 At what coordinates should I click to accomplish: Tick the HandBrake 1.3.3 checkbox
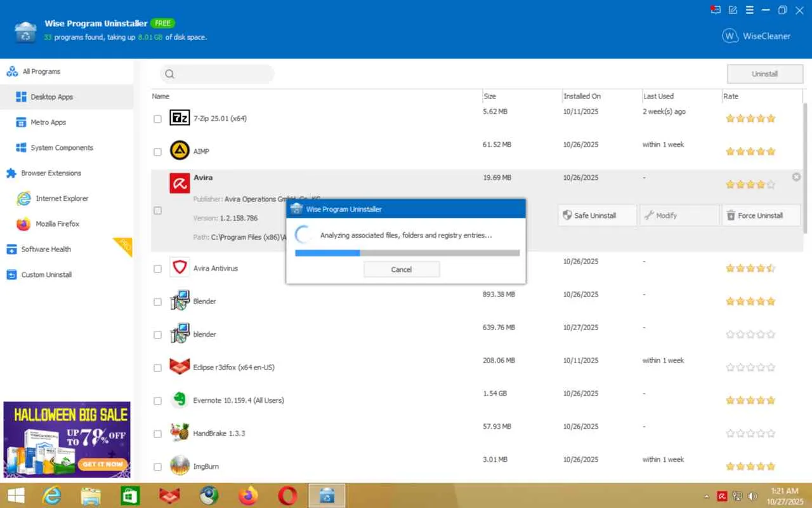[x=157, y=434]
